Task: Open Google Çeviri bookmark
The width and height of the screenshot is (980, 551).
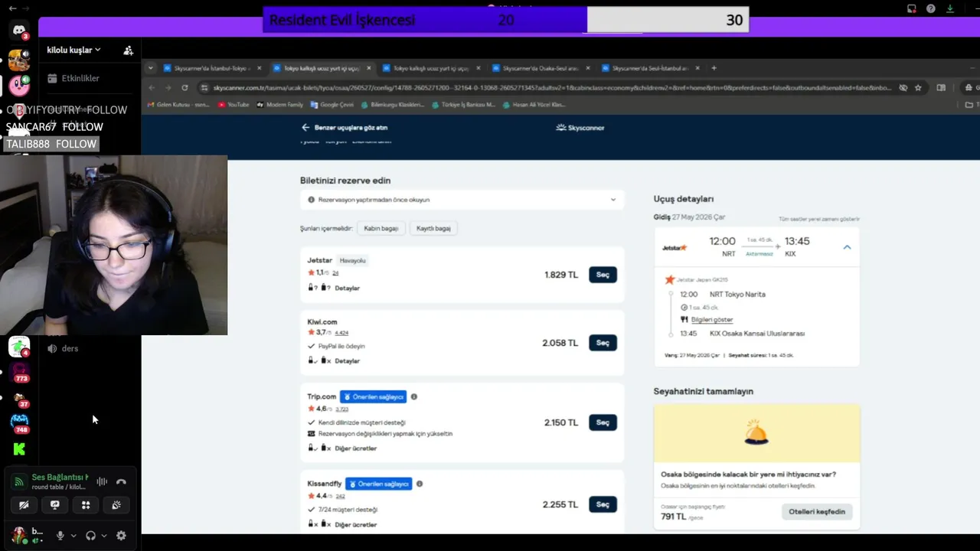Action: 332,104
